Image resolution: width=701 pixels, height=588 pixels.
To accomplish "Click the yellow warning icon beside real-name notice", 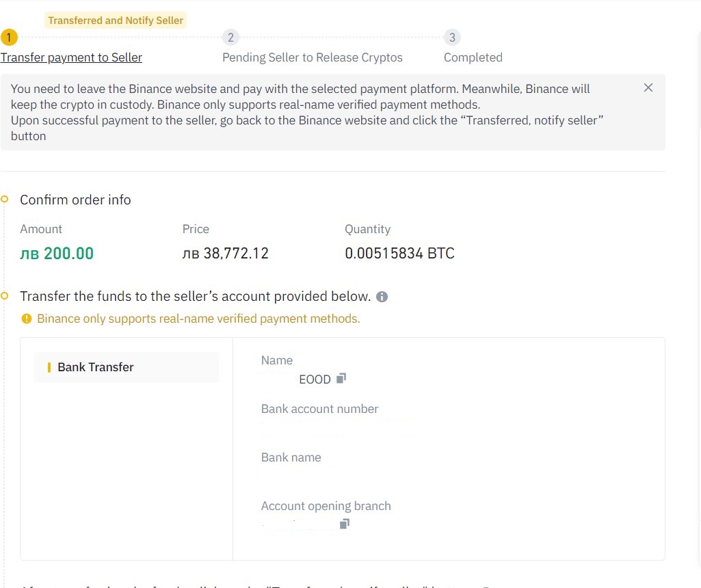I will pos(27,319).
